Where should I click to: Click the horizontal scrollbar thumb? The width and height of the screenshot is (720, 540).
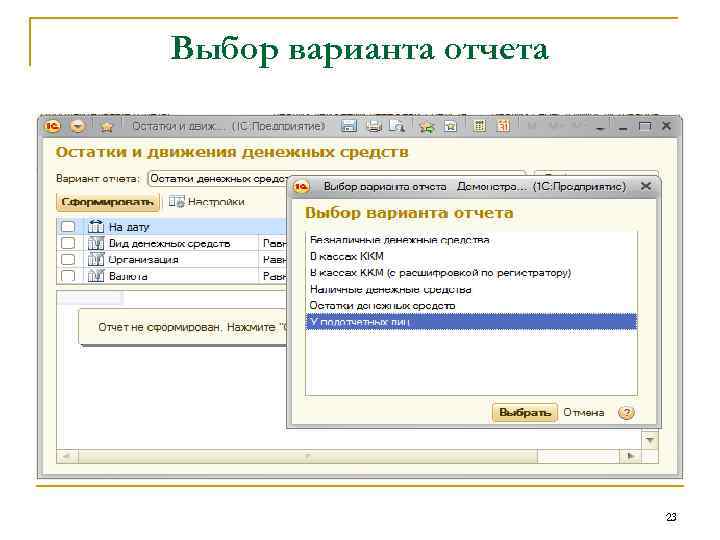(x=308, y=456)
